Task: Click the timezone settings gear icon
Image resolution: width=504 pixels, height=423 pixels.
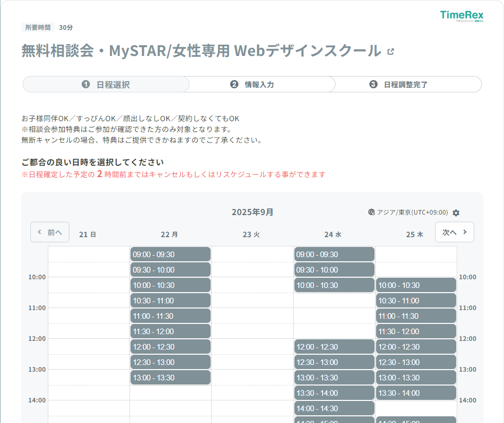Action: point(456,213)
